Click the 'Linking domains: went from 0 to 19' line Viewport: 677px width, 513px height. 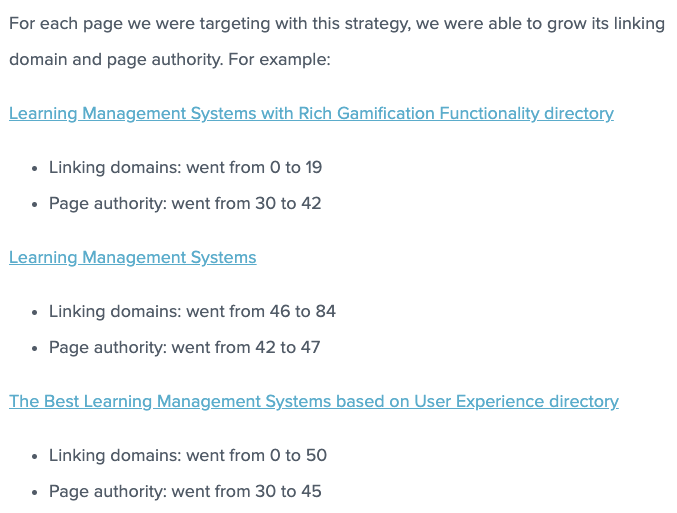pos(185,167)
